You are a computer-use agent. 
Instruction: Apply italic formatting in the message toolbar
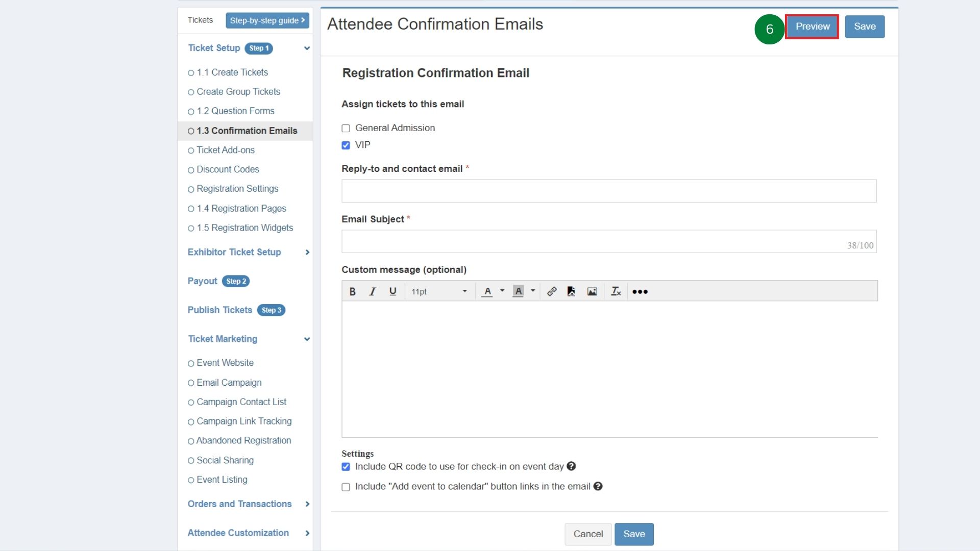tap(372, 291)
